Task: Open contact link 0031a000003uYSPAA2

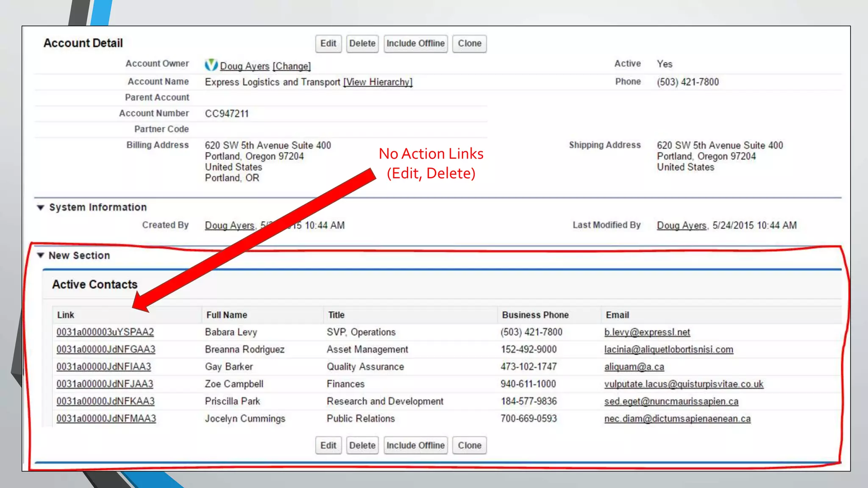Action: coord(105,332)
